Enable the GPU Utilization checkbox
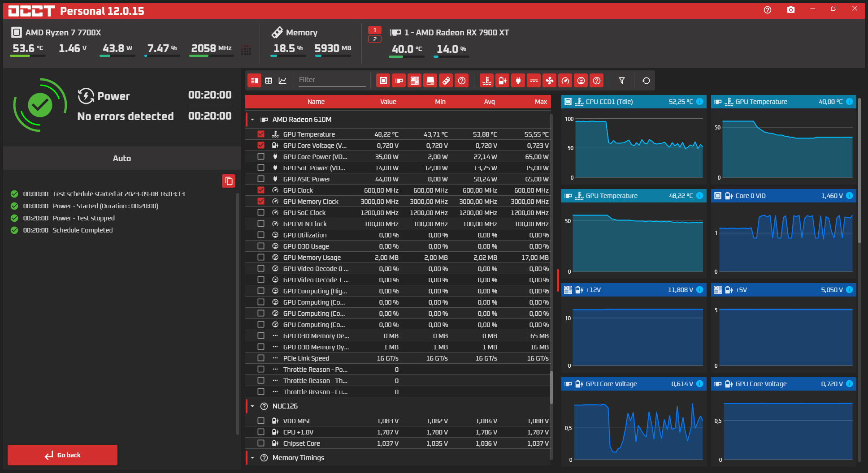 (x=261, y=235)
